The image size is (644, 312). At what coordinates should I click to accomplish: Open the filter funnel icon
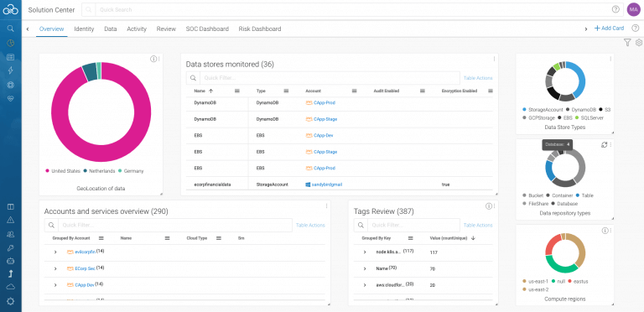tap(626, 42)
